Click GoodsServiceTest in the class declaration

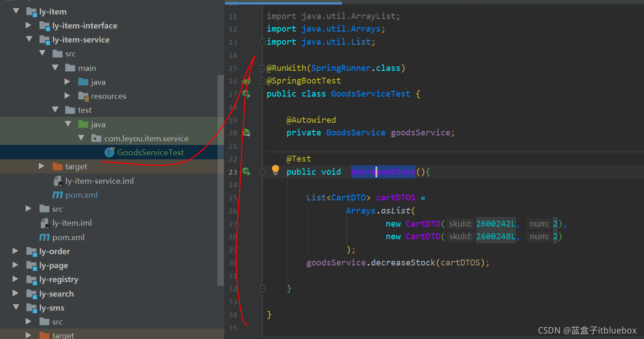coord(371,94)
